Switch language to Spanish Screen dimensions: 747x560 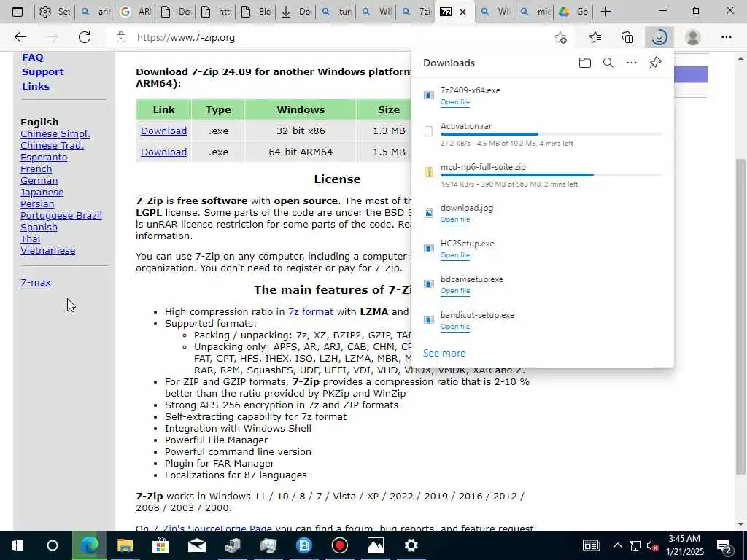39,227
